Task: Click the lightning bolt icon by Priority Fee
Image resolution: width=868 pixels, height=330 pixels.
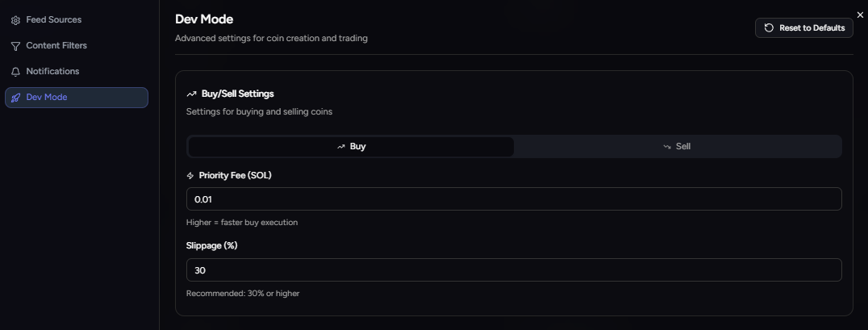Action: coord(190,176)
